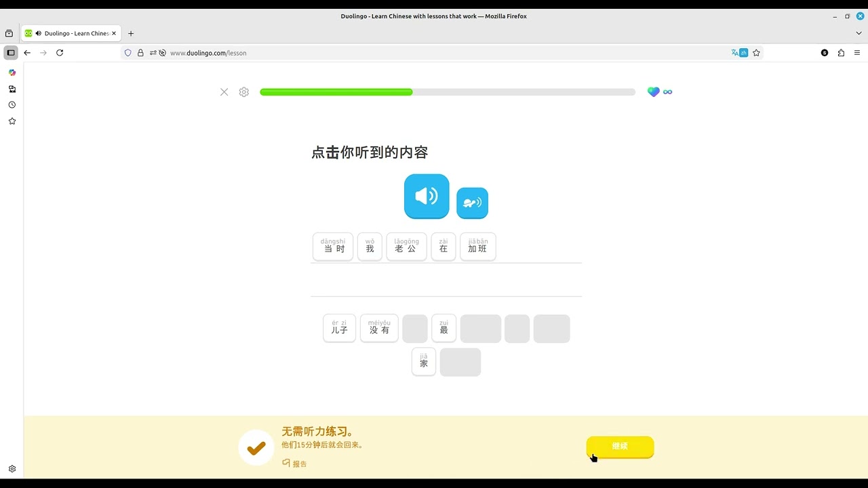The width and height of the screenshot is (868, 488).
Task: Go forward with browser forward arrow
Action: pyautogui.click(x=43, y=53)
